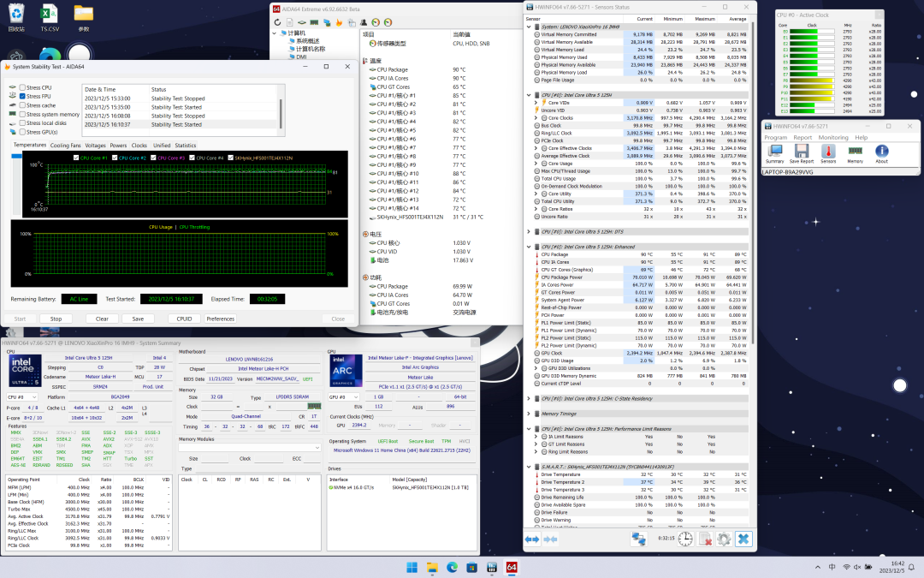Click the AIDA64 motherboard chip toolbar icon
Image resolution: width=924 pixels, height=578 pixels.
(302, 22)
